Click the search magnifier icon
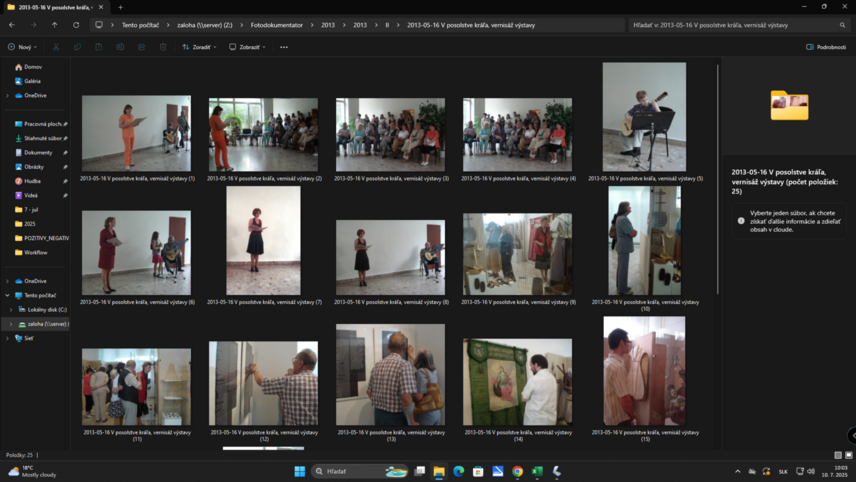The image size is (856, 482). (842, 25)
